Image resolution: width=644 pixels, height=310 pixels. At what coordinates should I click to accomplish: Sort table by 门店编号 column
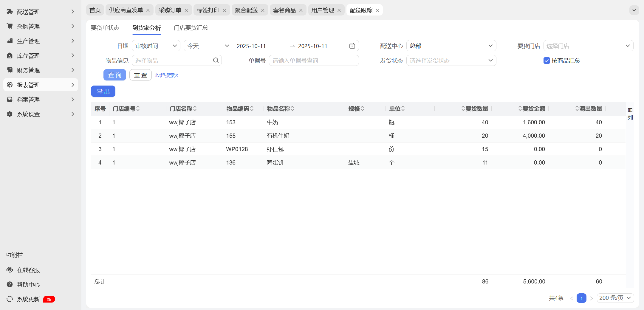tap(138, 109)
